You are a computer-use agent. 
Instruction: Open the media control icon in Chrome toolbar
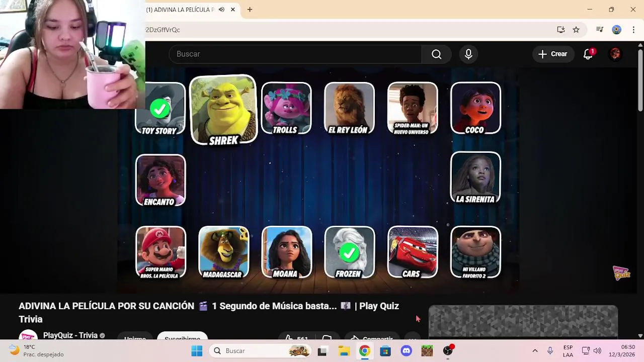click(x=599, y=30)
